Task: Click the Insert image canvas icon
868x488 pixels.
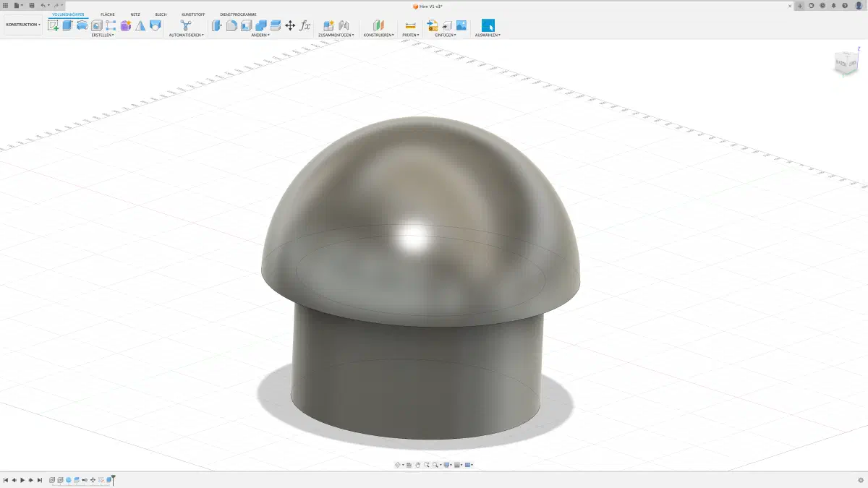Action: click(461, 25)
